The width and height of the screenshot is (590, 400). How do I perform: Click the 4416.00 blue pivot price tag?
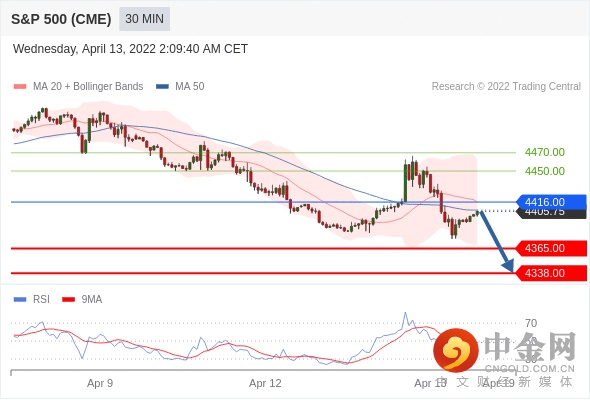[551, 202]
